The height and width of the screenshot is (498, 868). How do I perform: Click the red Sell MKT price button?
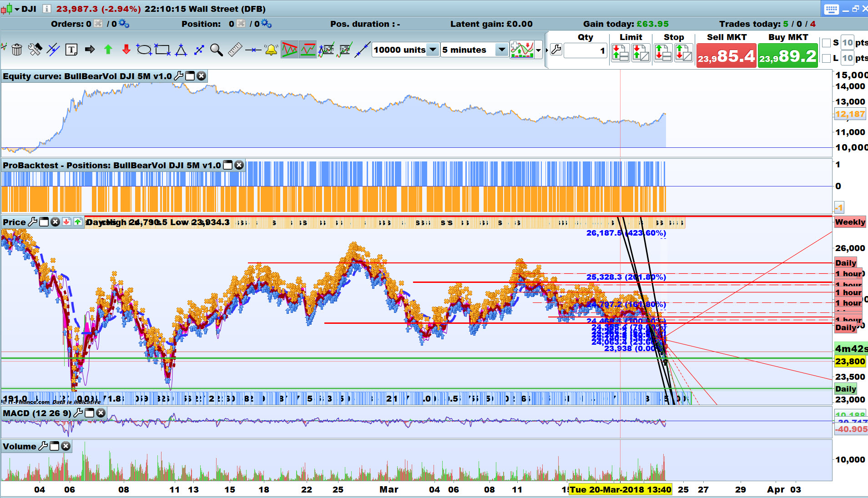click(726, 56)
